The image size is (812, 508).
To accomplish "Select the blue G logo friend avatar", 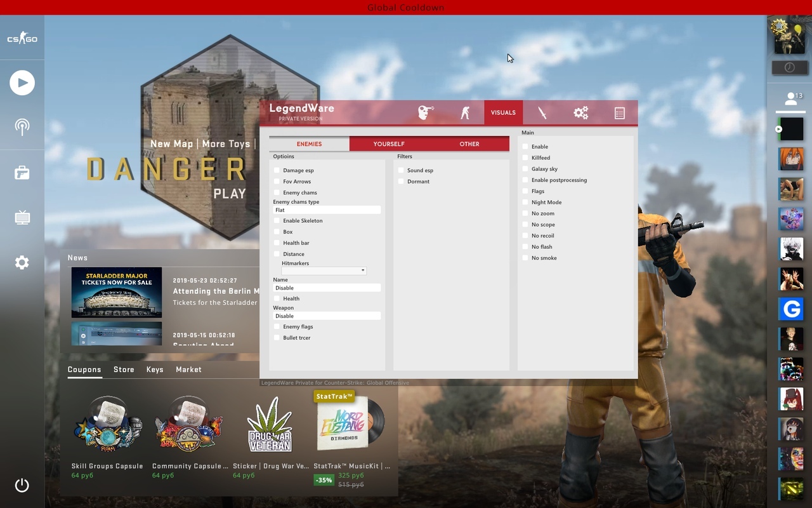I will pyautogui.click(x=791, y=309).
